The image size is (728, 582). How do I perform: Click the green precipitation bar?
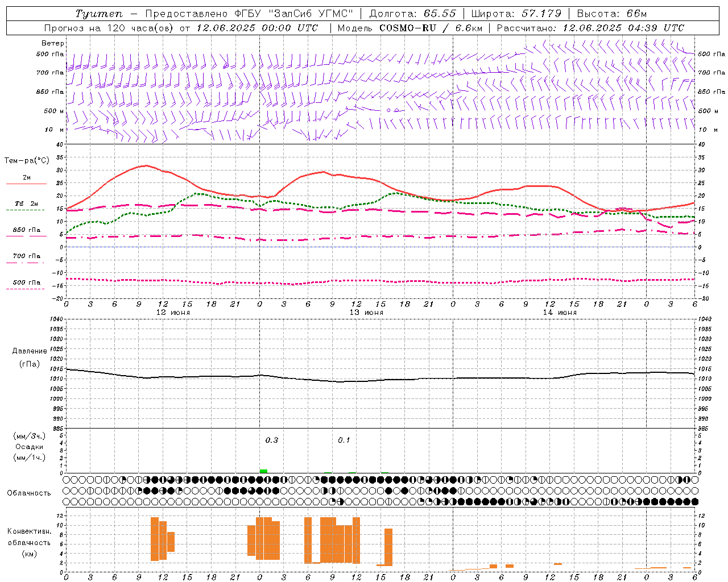click(x=263, y=471)
